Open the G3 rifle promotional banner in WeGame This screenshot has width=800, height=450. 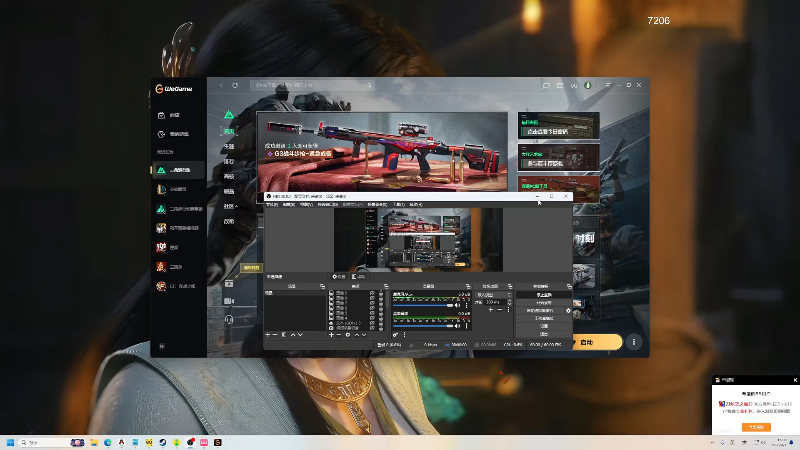(x=382, y=152)
